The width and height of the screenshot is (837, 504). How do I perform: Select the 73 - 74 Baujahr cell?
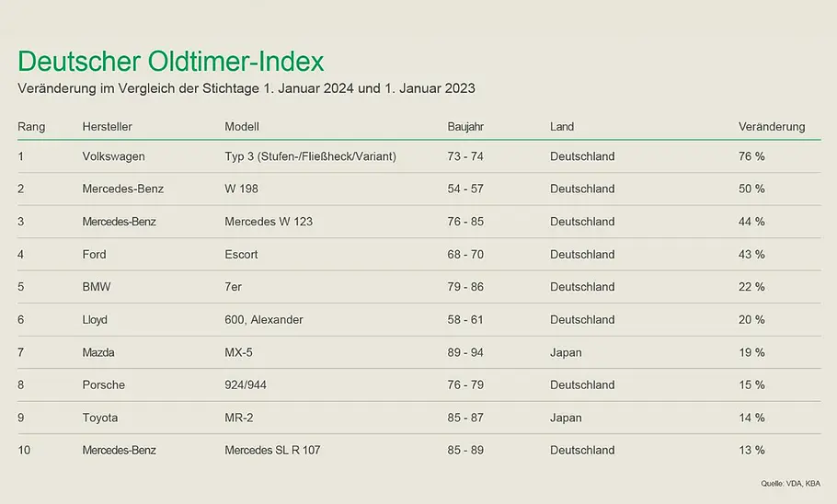click(x=464, y=156)
